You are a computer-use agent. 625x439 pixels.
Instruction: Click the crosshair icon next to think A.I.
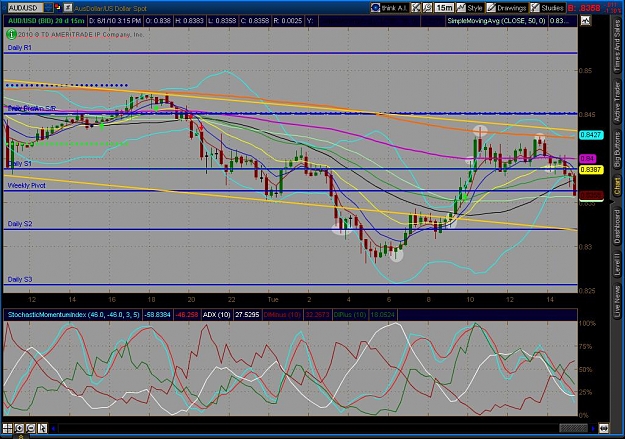coord(416,8)
